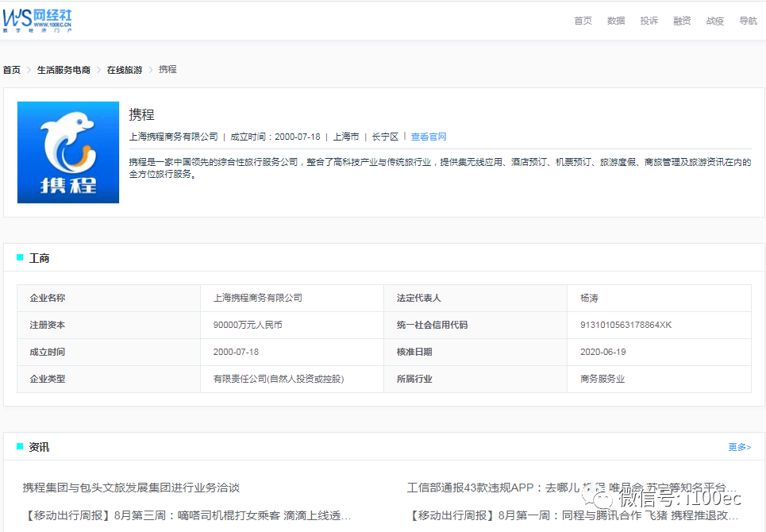Open the 首页 navigation menu item
This screenshot has height=532, width=766.
pyautogui.click(x=583, y=21)
